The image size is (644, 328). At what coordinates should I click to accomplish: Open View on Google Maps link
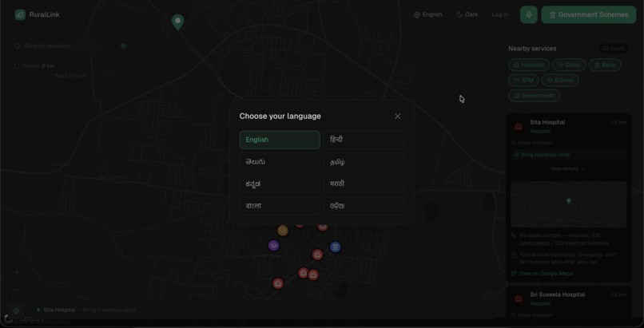pyautogui.click(x=546, y=274)
